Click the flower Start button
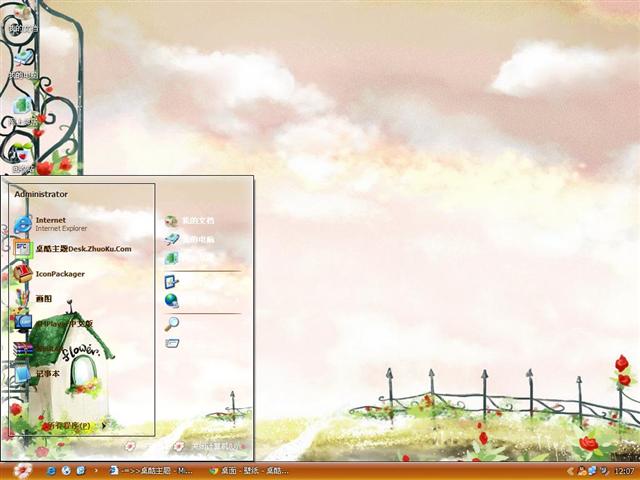This screenshot has width=640, height=480. 22,470
